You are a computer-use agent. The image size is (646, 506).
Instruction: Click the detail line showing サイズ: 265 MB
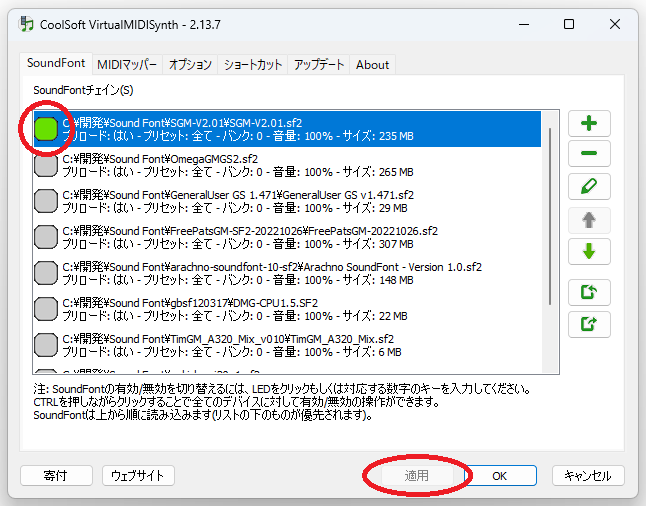[238, 172]
